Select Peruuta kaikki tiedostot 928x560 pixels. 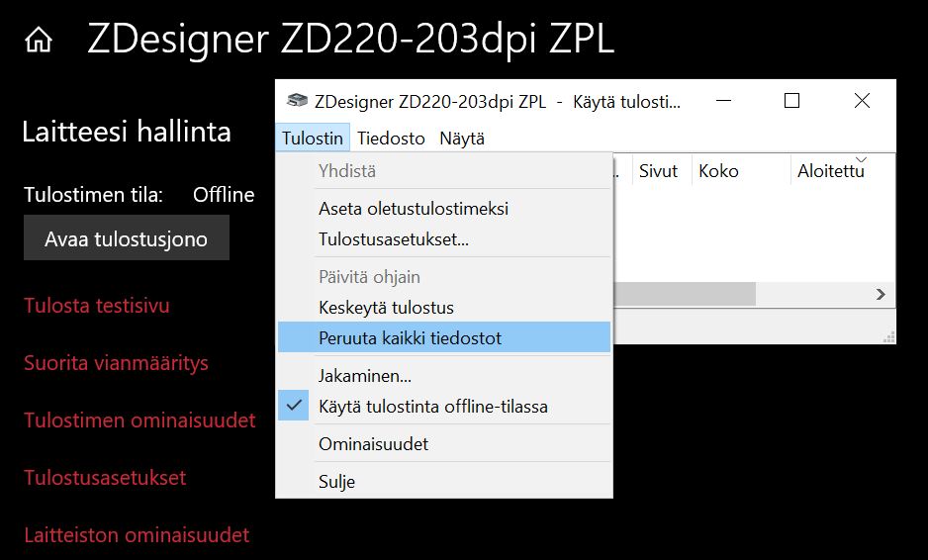point(410,338)
